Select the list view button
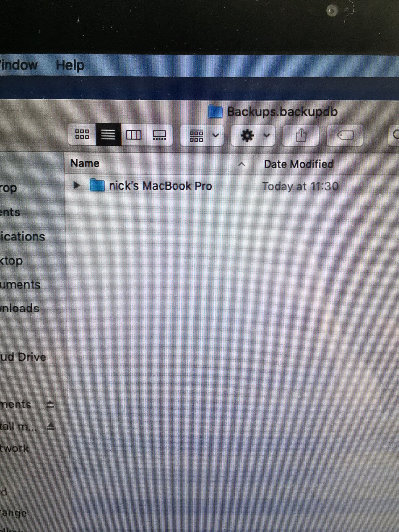Screen dimensions: 399x532 (108, 135)
